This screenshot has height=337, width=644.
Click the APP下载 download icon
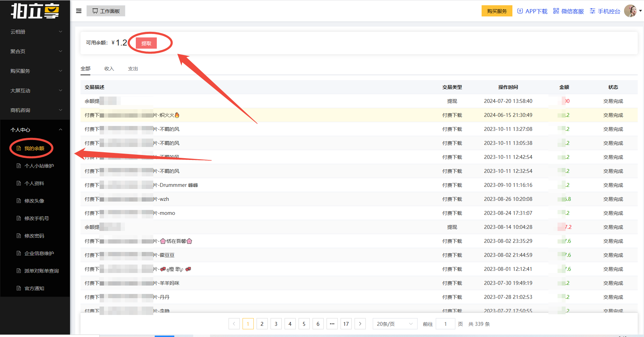(x=520, y=11)
